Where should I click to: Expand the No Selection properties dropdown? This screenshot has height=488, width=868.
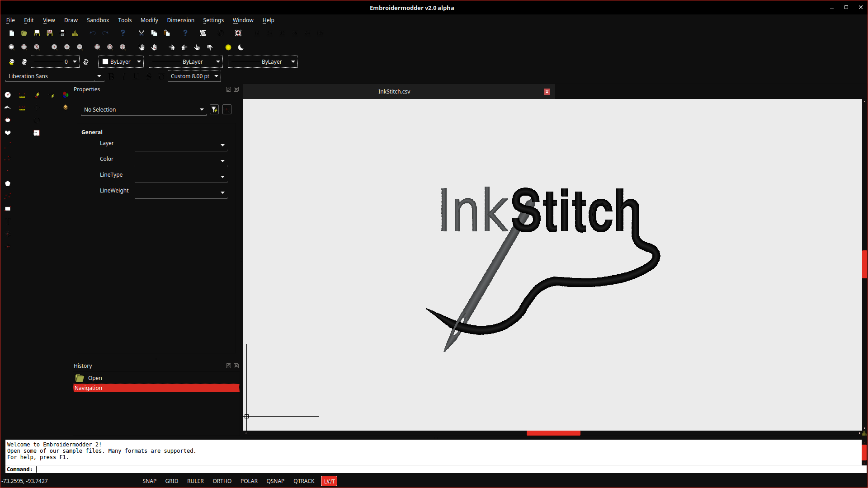click(x=143, y=109)
